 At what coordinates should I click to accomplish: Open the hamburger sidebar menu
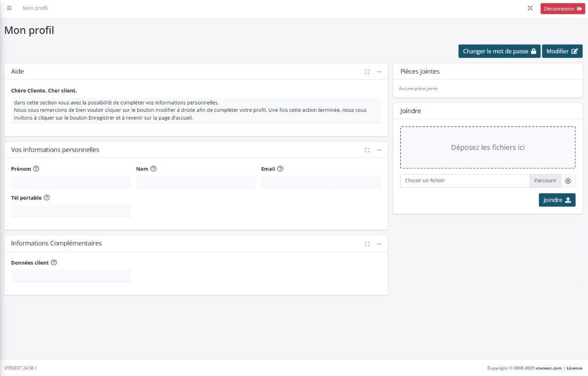click(9, 8)
